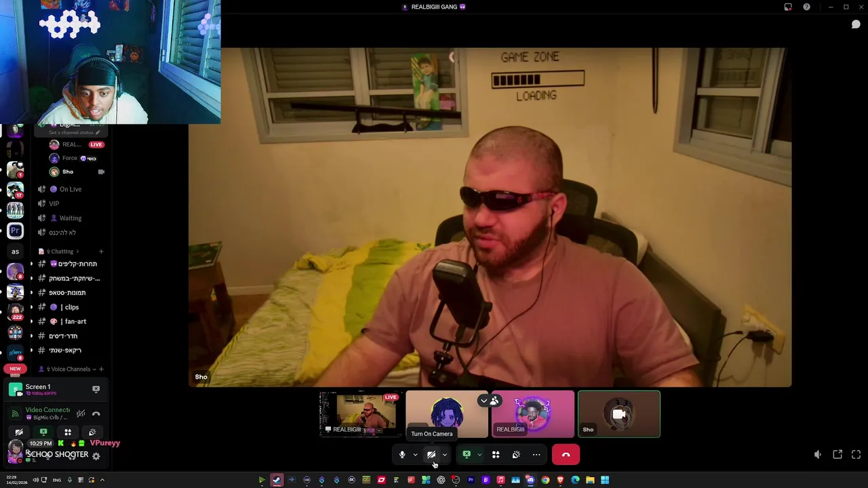868x488 pixels.
Task: Select blue-haired avatar participant tile
Action: tap(447, 414)
